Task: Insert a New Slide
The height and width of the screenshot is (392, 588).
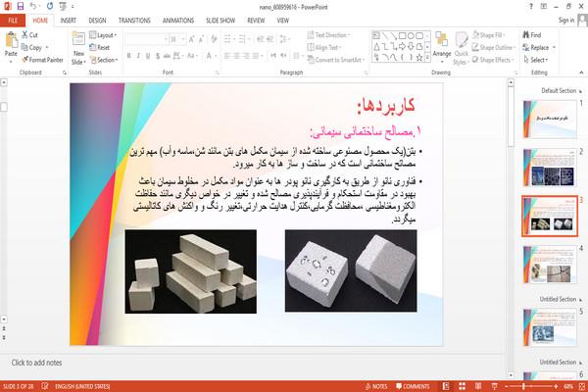Action: [x=78, y=48]
